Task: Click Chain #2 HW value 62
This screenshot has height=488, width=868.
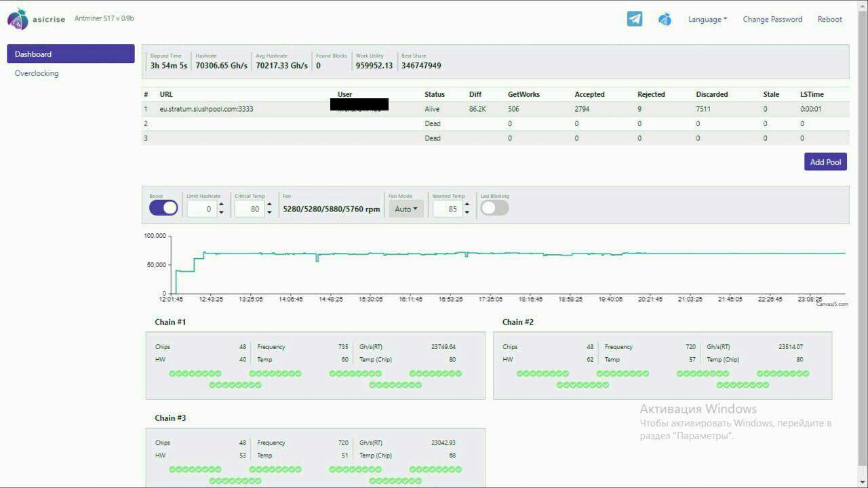Action: (x=589, y=360)
